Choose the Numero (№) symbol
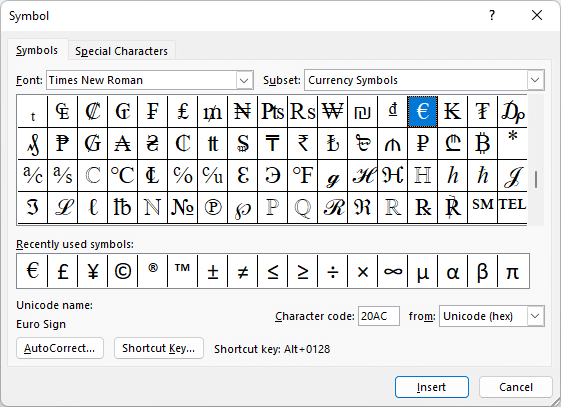The image size is (561, 407). coord(182,207)
